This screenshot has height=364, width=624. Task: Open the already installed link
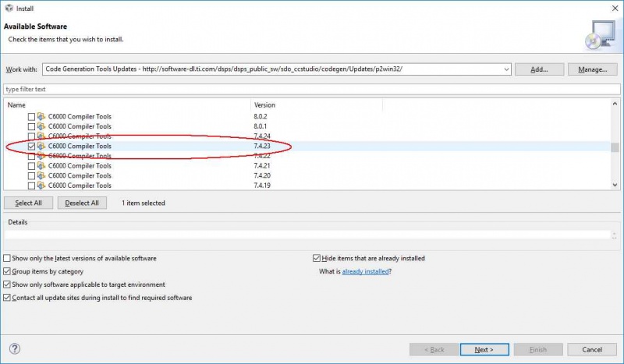click(365, 271)
